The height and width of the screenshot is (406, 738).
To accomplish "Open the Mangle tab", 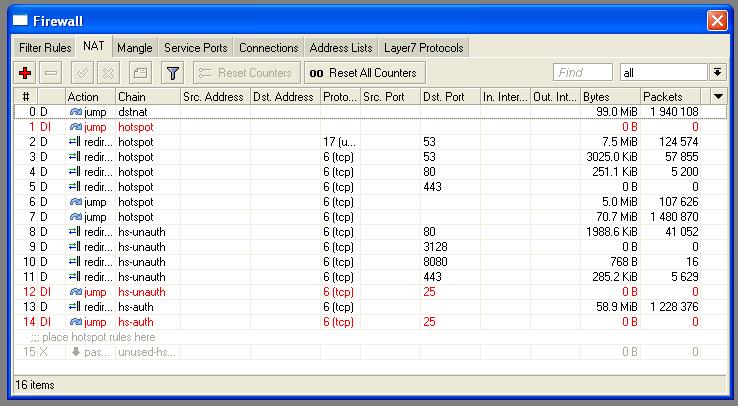I will click(x=135, y=48).
